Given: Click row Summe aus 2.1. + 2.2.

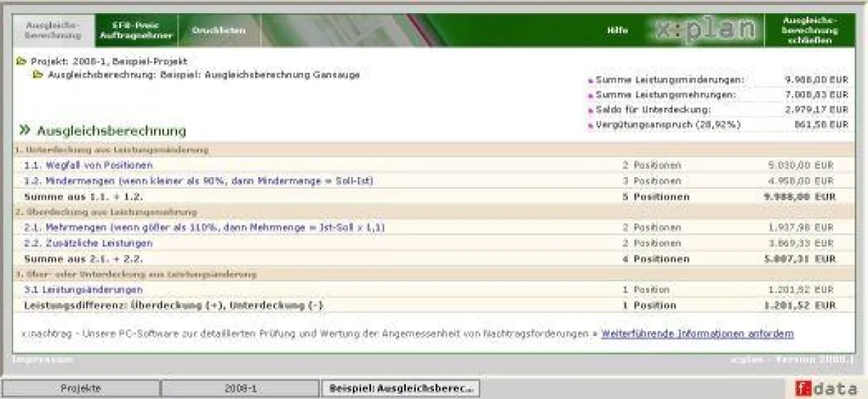Looking at the screenshot, I should click(434, 259).
